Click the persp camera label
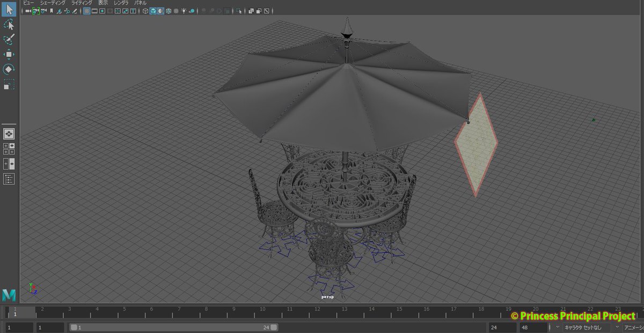The height and width of the screenshot is (333, 644). pos(327,297)
